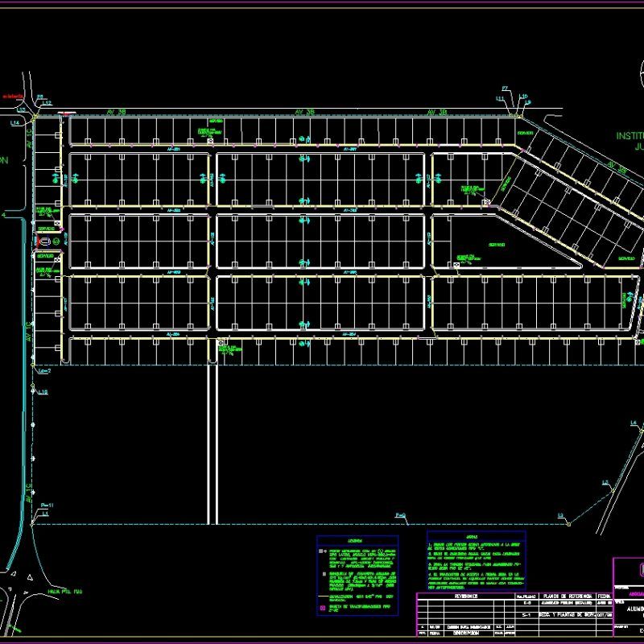Image resolution: width=644 pixels, height=644 pixels.
Task: Click the banqueta symbol in the LEYENDA legend
Action: 323,573
